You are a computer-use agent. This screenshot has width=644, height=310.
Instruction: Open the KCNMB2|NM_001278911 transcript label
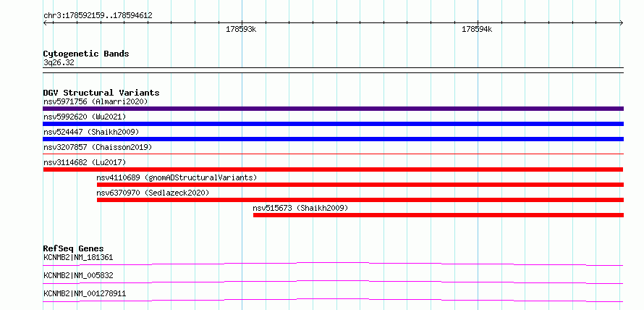(85, 294)
